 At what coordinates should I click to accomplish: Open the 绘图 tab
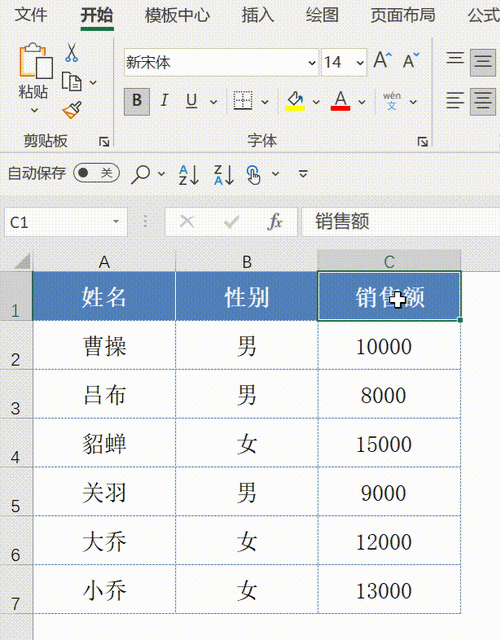tap(322, 15)
